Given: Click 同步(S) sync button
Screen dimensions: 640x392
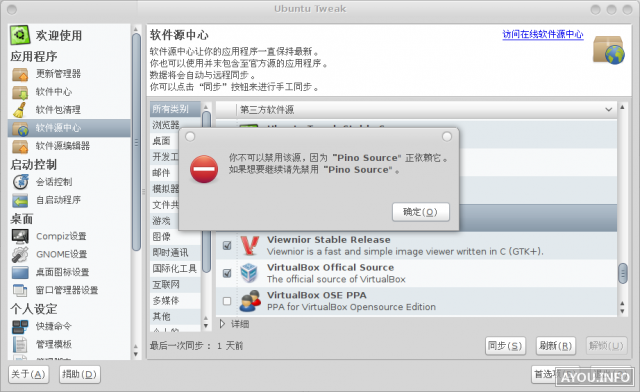Looking at the screenshot, I should tap(505, 346).
